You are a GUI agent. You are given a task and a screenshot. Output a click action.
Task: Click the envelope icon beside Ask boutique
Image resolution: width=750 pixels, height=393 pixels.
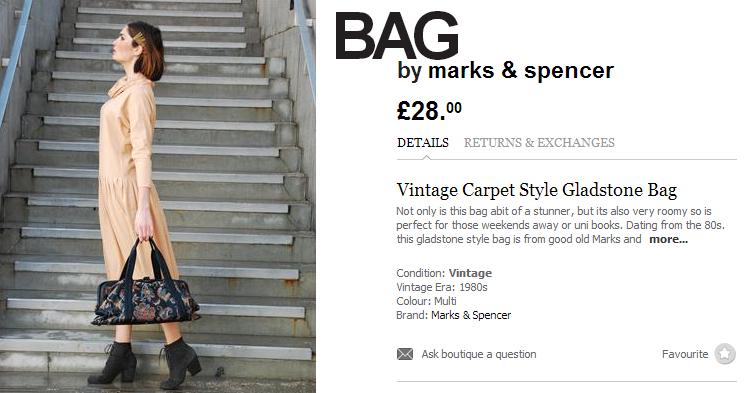click(405, 354)
